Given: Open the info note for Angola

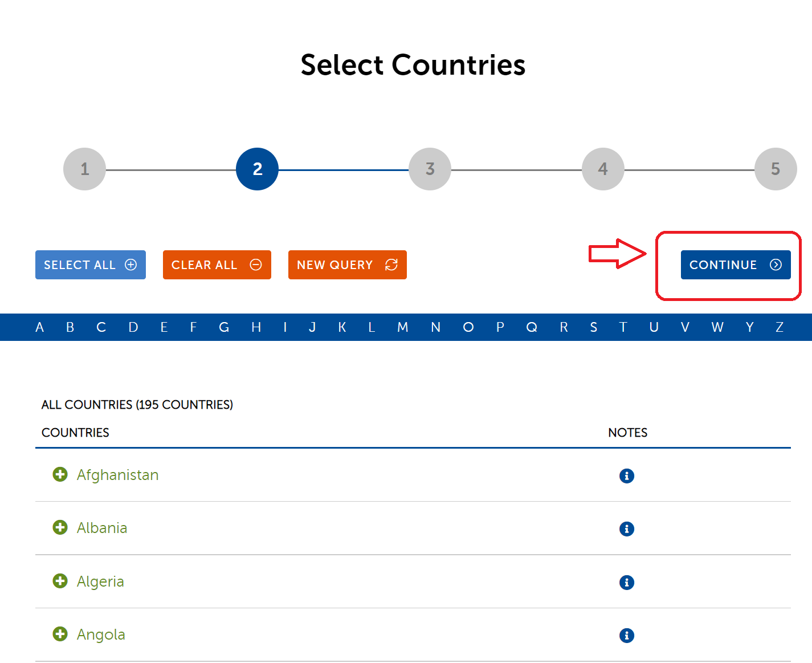Looking at the screenshot, I should click(626, 635).
